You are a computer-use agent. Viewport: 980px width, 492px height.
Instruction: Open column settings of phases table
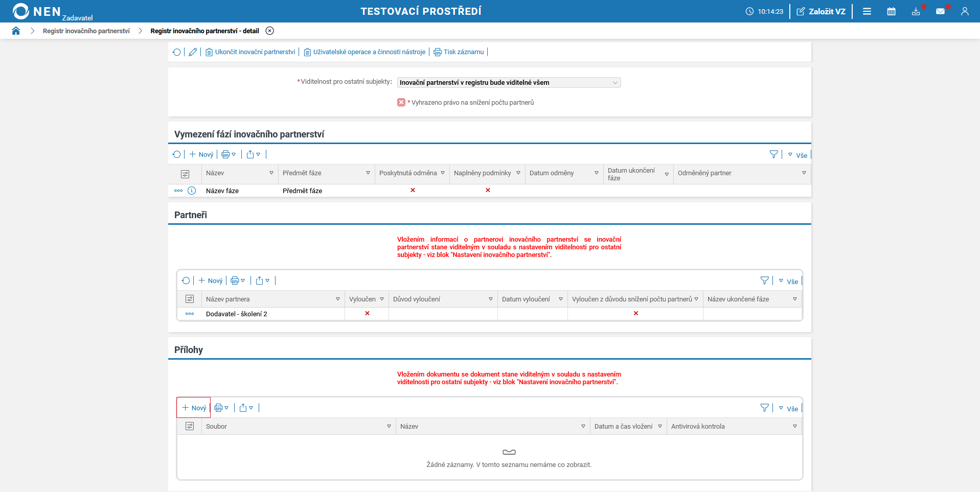click(185, 174)
